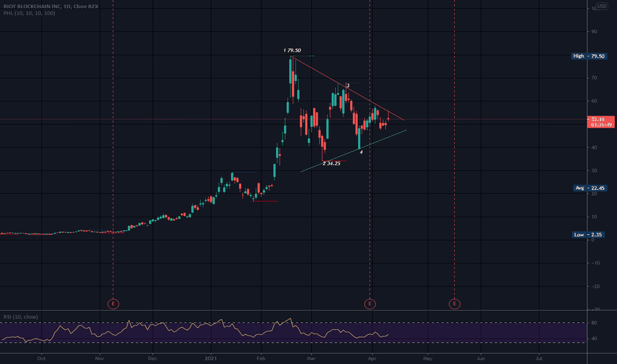617x364 pixels.
Task: Select the wave '4' annotation label
Action: (x=361, y=152)
